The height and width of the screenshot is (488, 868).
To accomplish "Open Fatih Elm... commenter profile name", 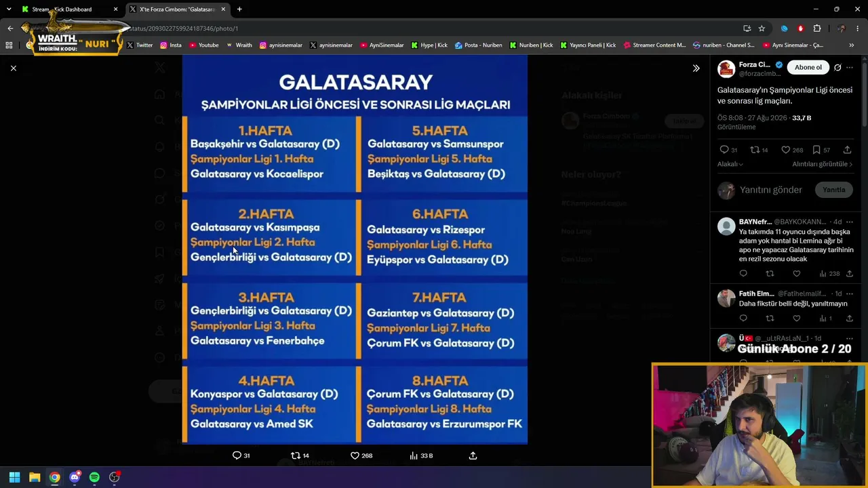I will pos(756,293).
